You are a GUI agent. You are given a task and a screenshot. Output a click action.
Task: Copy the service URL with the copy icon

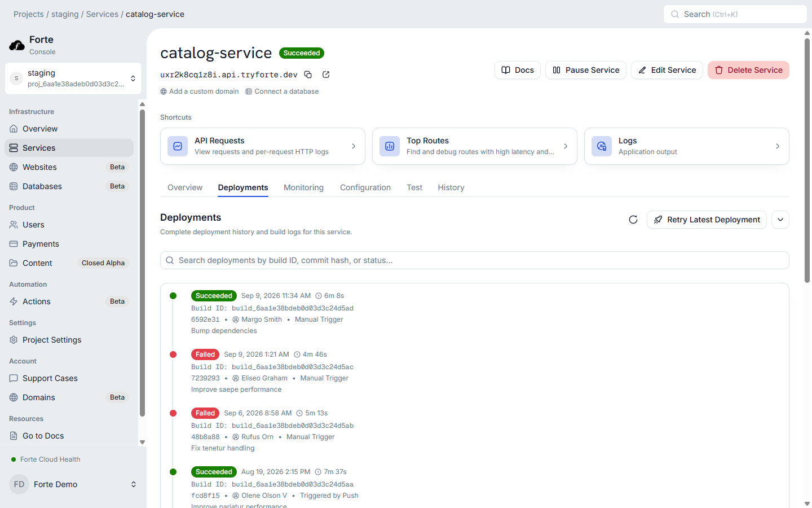308,75
